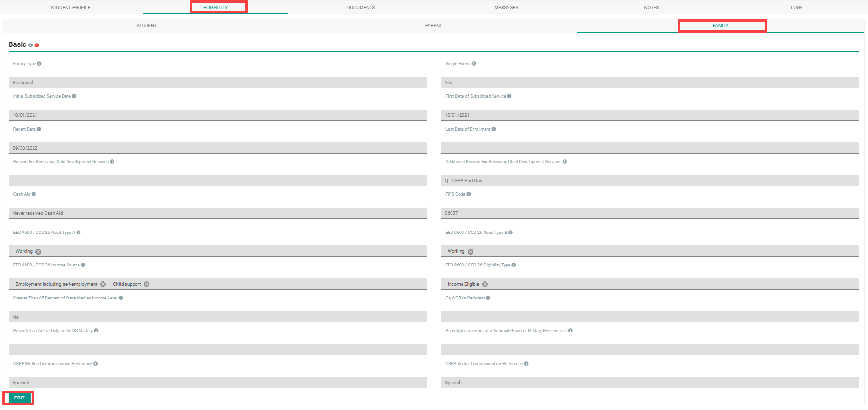868x410 pixels.
Task: Open the Notes tab
Action: 651,7
